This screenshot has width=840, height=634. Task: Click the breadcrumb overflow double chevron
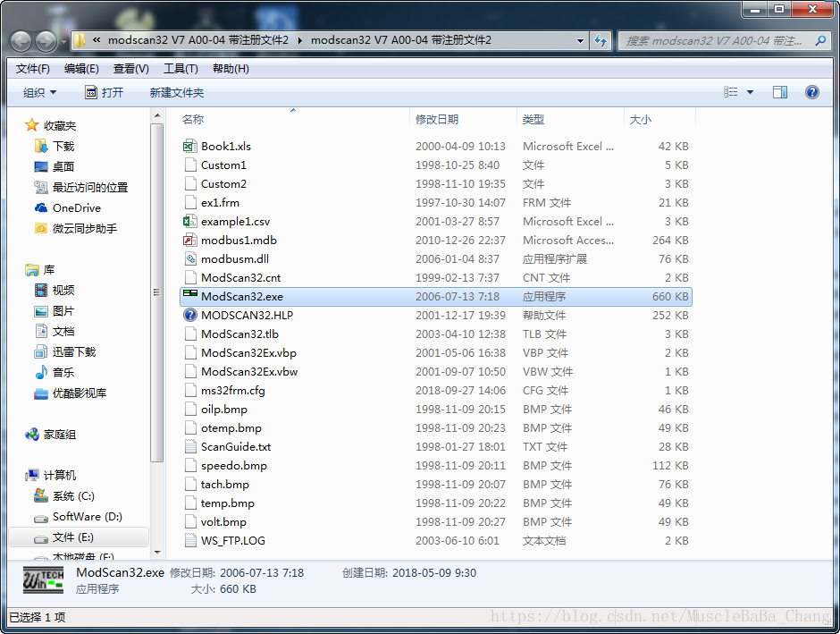click(x=97, y=40)
